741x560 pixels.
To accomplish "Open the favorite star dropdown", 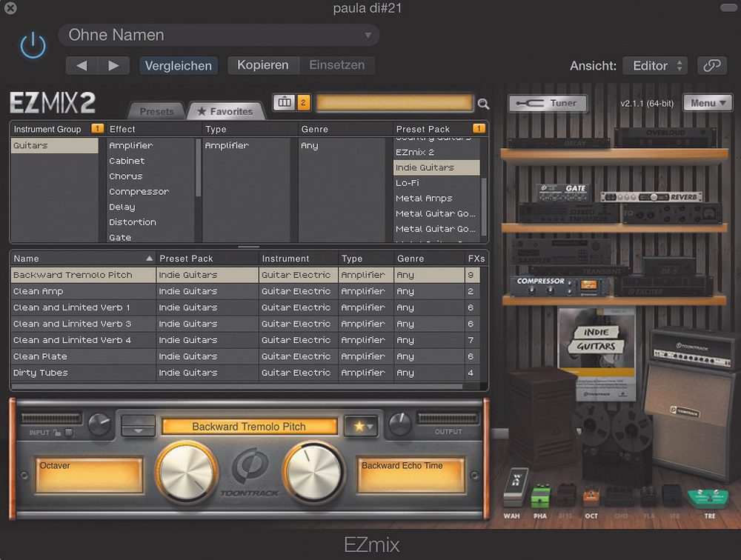I will click(361, 427).
